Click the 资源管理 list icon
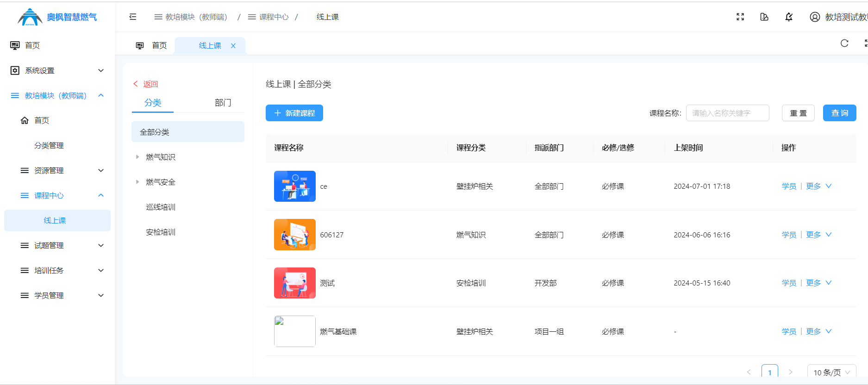Screen dimensions: 868x385 click(x=25, y=170)
